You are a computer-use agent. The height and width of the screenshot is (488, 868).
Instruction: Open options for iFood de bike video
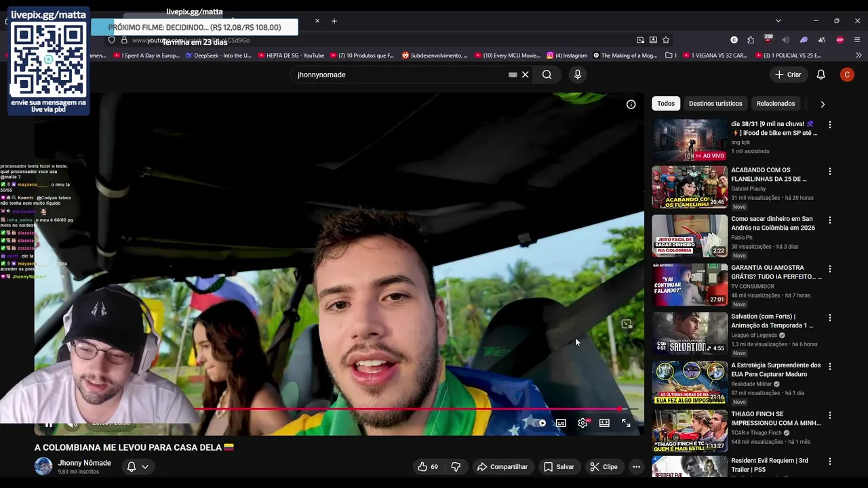[x=829, y=125]
